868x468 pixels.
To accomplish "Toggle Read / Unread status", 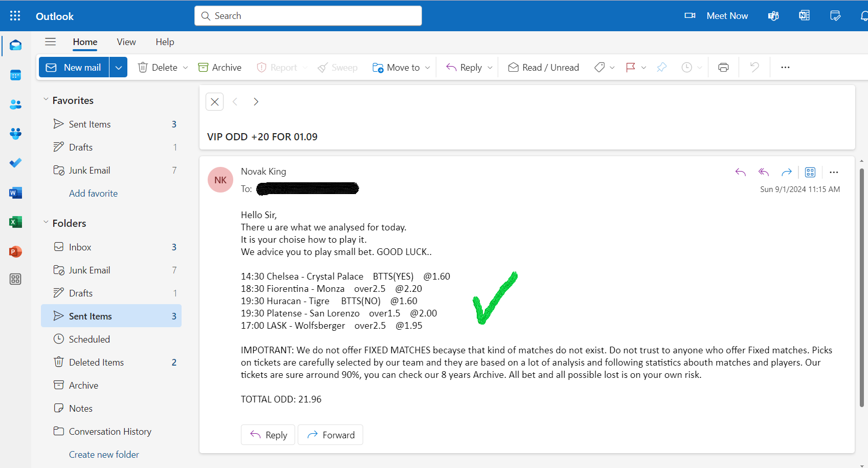I will tap(544, 67).
